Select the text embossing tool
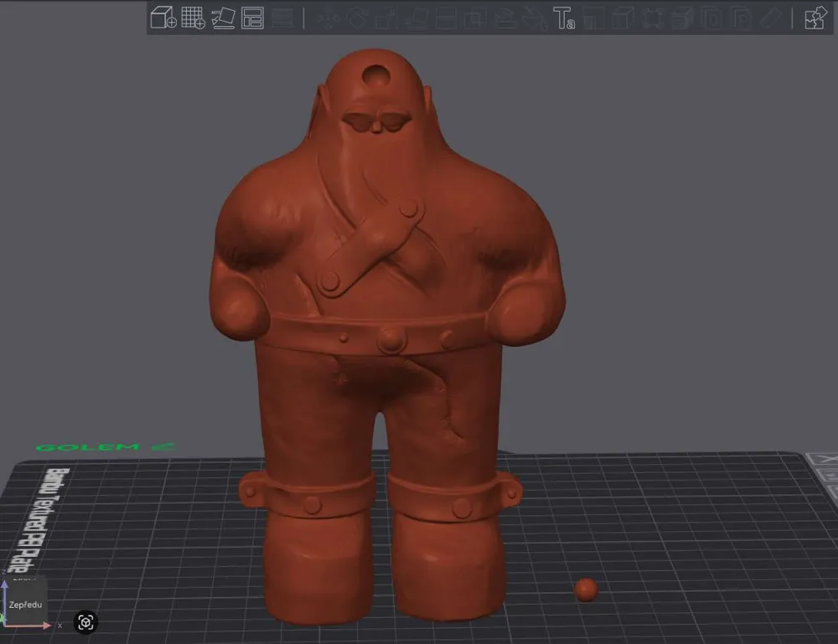The image size is (838, 644). click(x=564, y=18)
